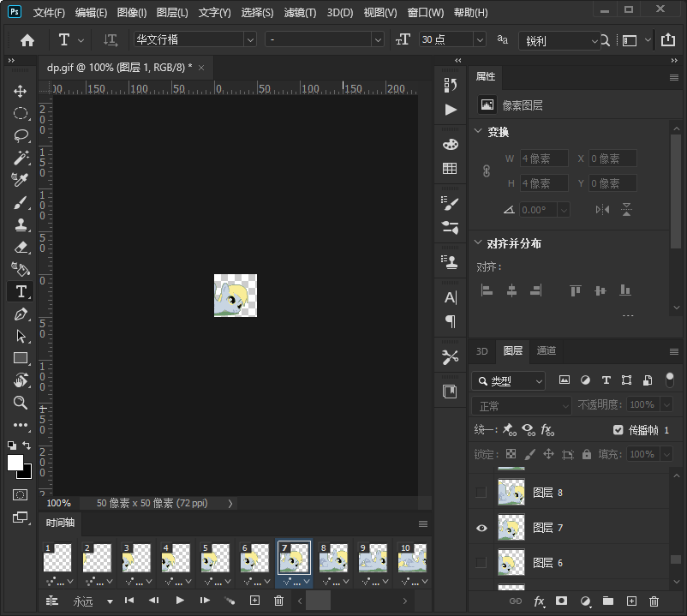Select the Horizontal Type tool in toolbox
The width and height of the screenshot is (687, 616).
coord(21,291)
